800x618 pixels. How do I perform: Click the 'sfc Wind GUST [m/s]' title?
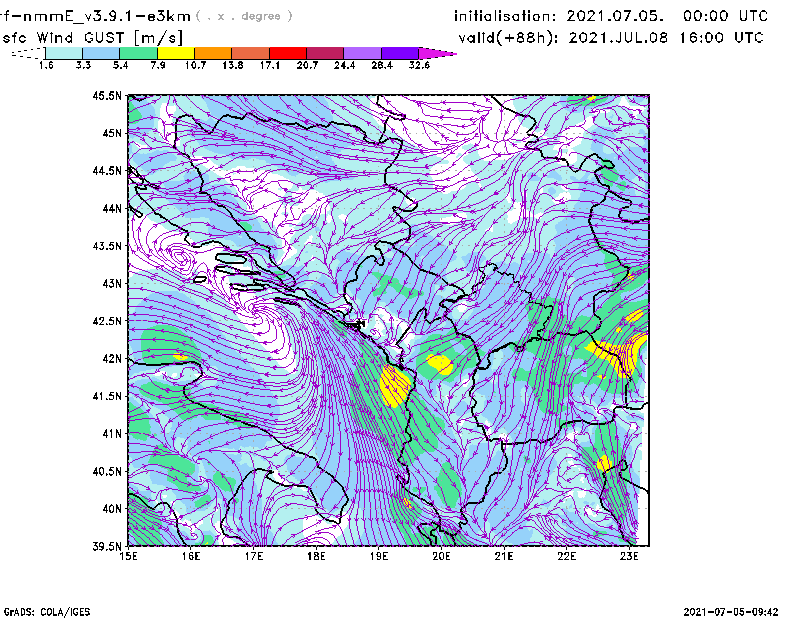click(x=92, y=38)
